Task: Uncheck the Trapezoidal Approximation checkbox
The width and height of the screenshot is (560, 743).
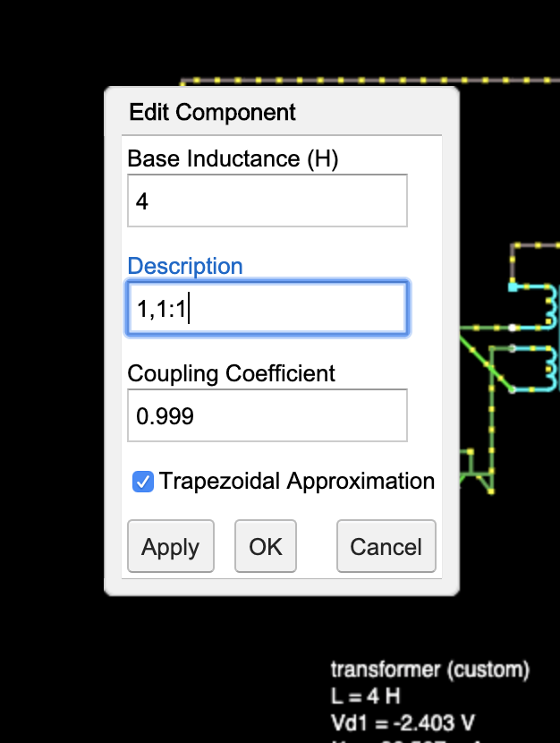Action: tap(141, 482)
